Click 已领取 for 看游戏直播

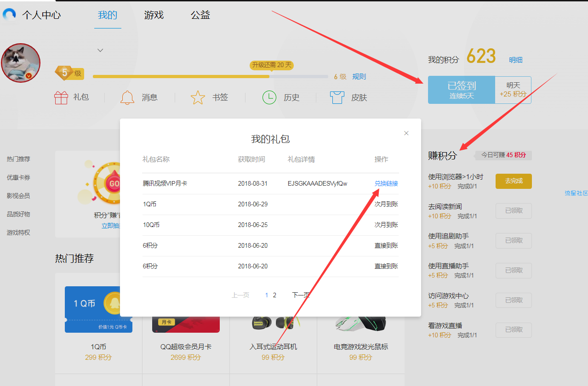pos(514,330)
